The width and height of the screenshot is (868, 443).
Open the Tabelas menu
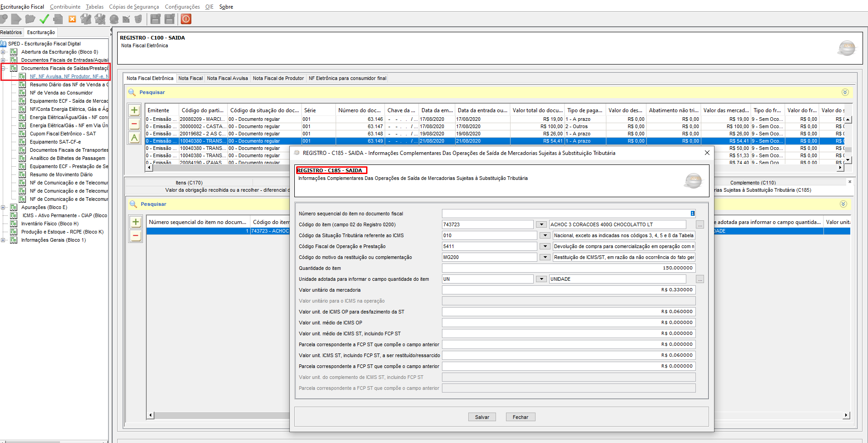click(94, 7)
